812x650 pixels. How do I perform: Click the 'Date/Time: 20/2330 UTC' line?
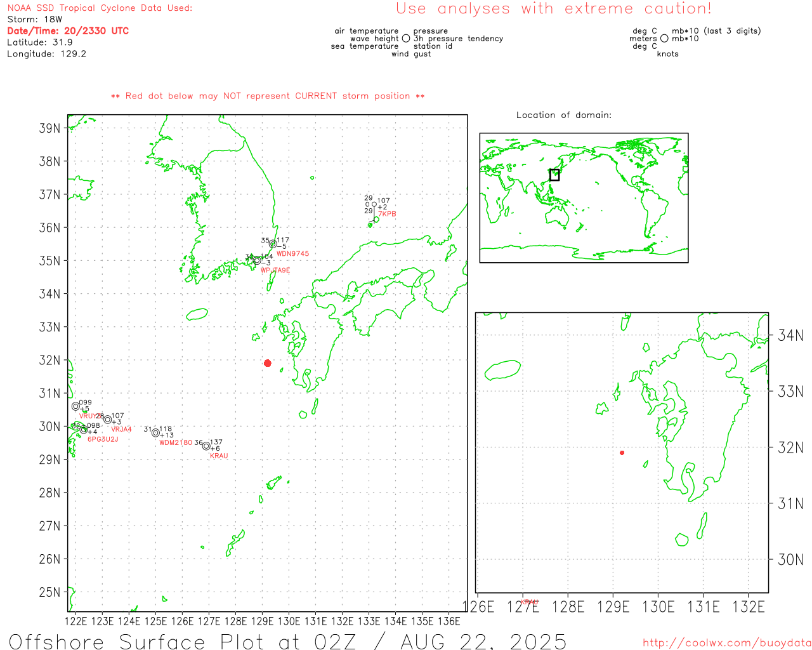tap(68, 31)
